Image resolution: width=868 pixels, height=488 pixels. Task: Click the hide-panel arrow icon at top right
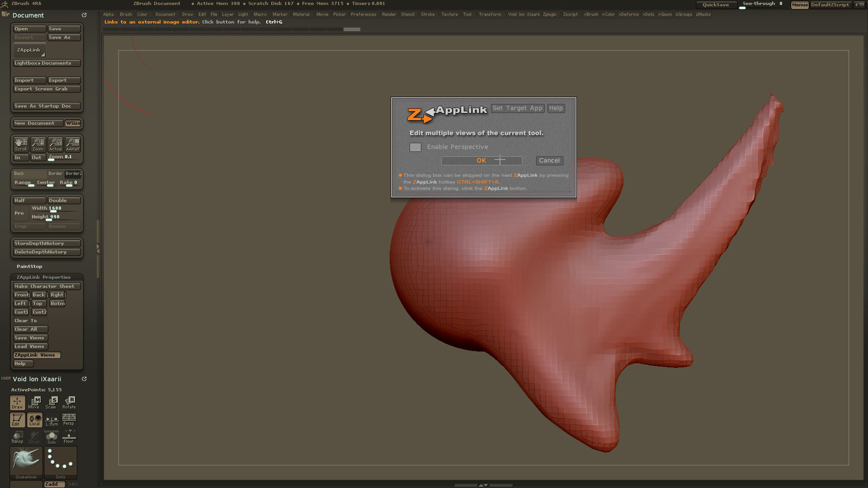859,5
